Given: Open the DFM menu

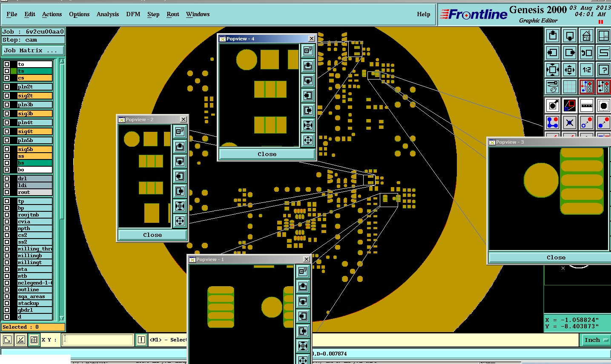Looking at the screenshot, I should [133, 14].
